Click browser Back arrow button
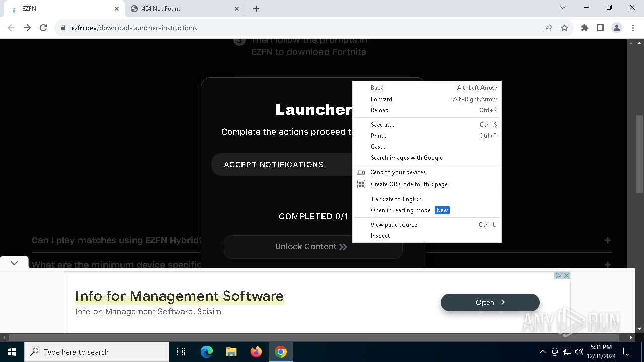Viewport: 644px width, 362px height. (11, 28)
